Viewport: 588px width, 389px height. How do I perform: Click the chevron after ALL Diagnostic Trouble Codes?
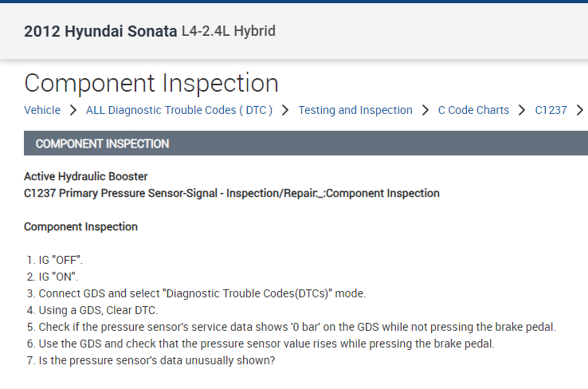coord(285,110)
